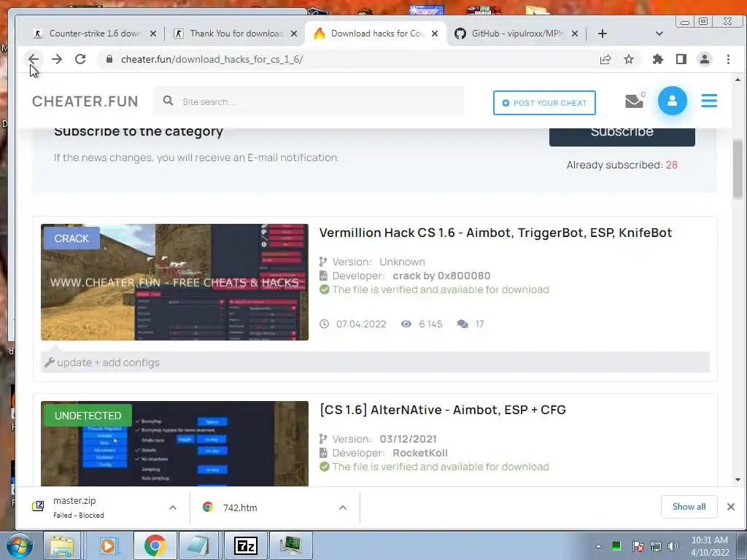The image size is (747, 560).
Task: View site info via the padlock icon
Action: (109, 59)
